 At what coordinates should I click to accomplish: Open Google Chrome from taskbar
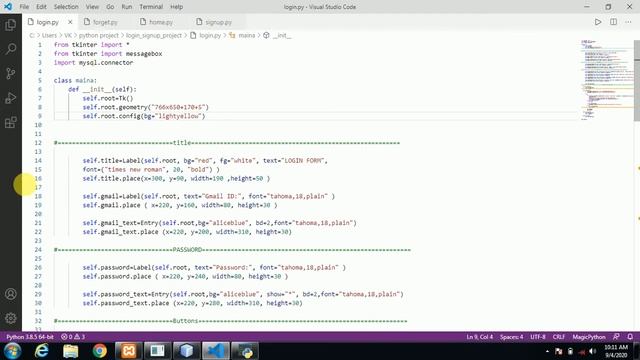point(99,351)
